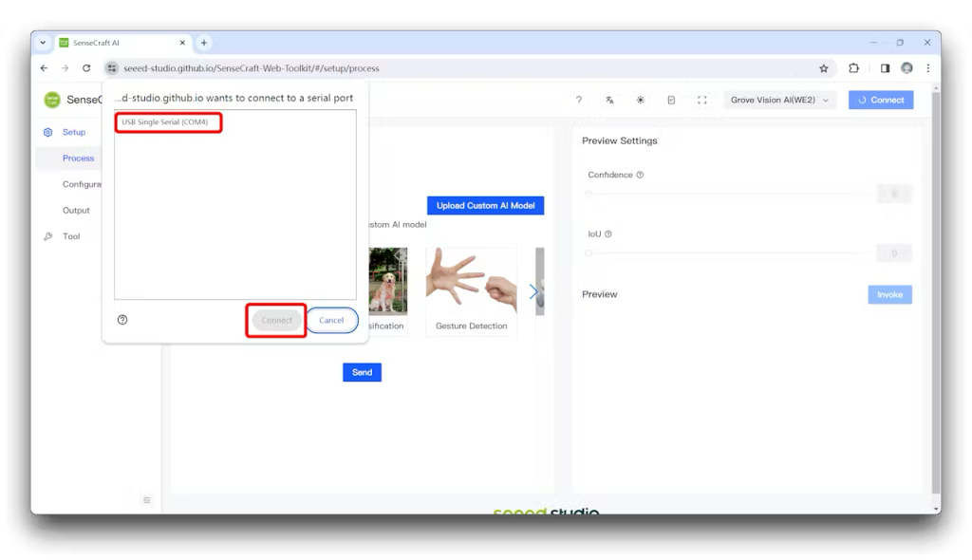This screenshot has height=560, width=972.
Task: Open the Tool menu in the sidebar
Action: [71, 236]
